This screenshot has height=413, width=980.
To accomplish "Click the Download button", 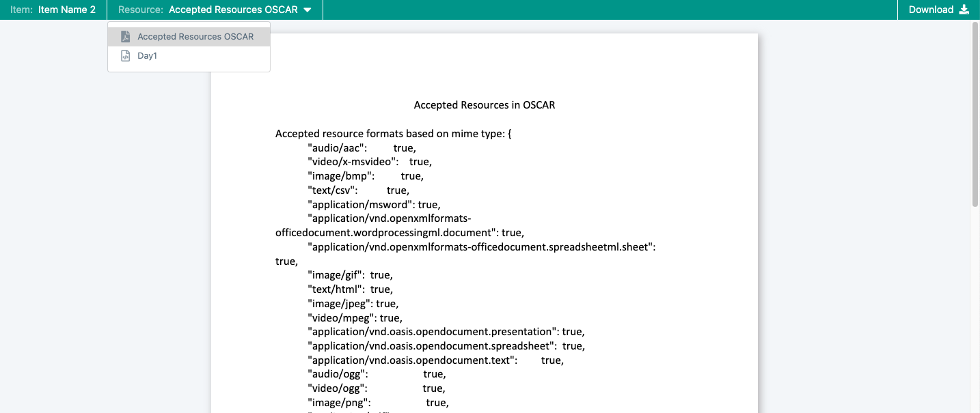I will [x=938, y=10].
